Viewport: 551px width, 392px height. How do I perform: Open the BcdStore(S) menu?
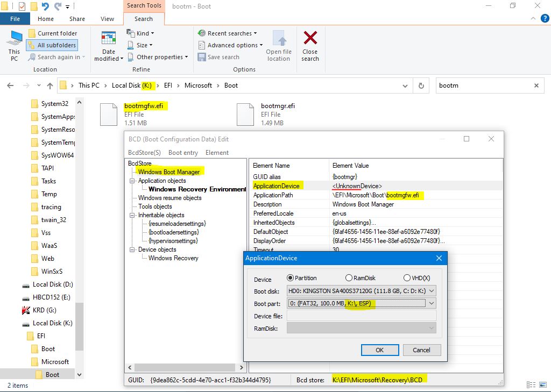pos(144,153)
